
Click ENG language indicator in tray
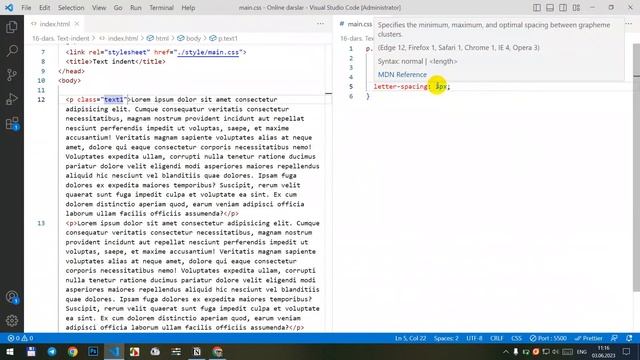(582, 352)
